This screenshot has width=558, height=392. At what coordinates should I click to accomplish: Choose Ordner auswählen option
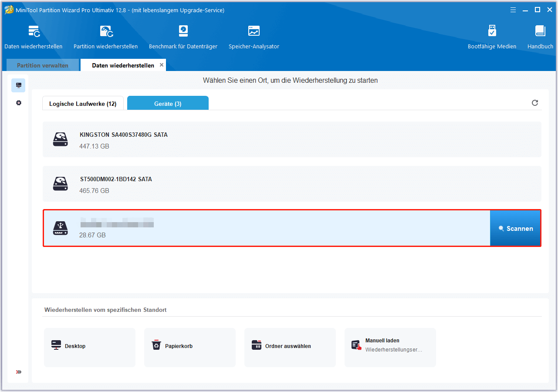tap(290, 348)
